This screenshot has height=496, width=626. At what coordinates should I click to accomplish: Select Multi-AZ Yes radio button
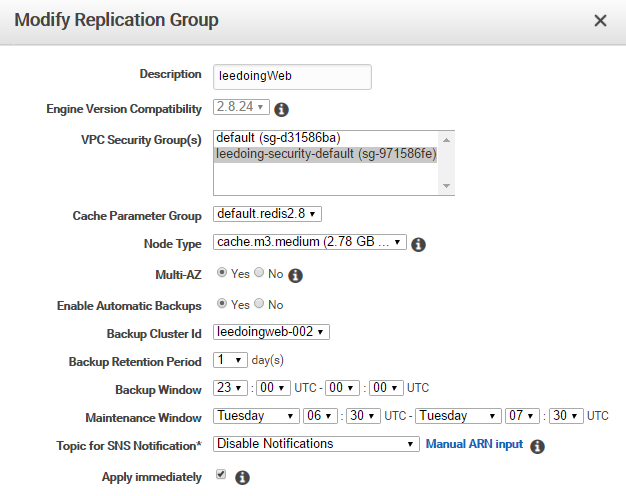click(222, 273)
